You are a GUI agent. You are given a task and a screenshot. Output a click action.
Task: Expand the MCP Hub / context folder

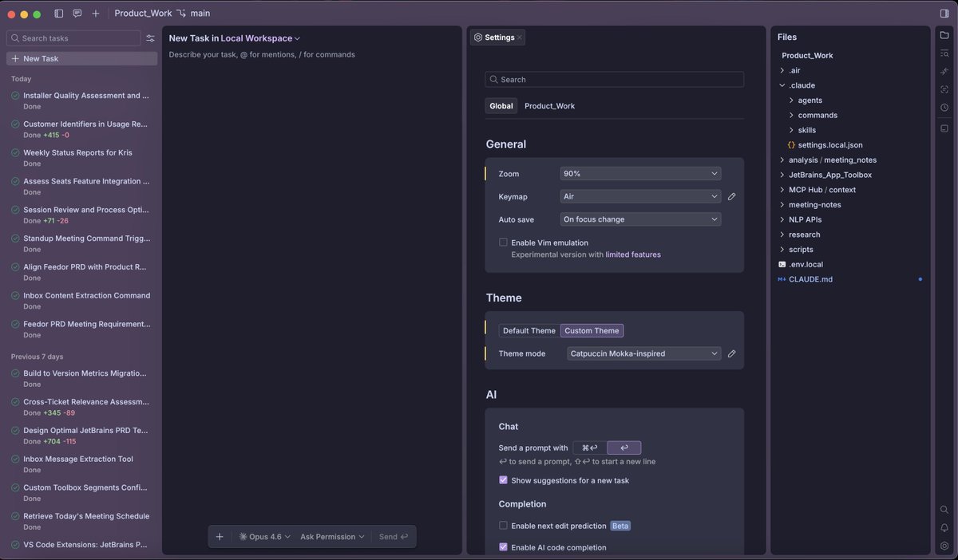pyautogui.click(x=782, y=190)
